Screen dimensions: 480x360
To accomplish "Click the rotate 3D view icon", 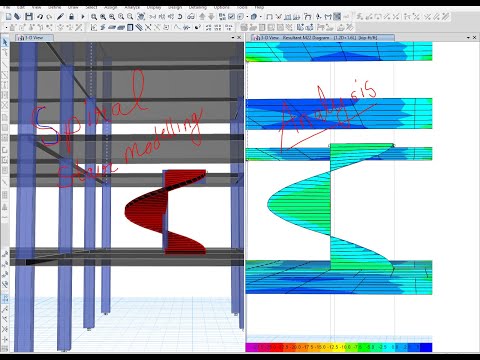I will point(180,16).
